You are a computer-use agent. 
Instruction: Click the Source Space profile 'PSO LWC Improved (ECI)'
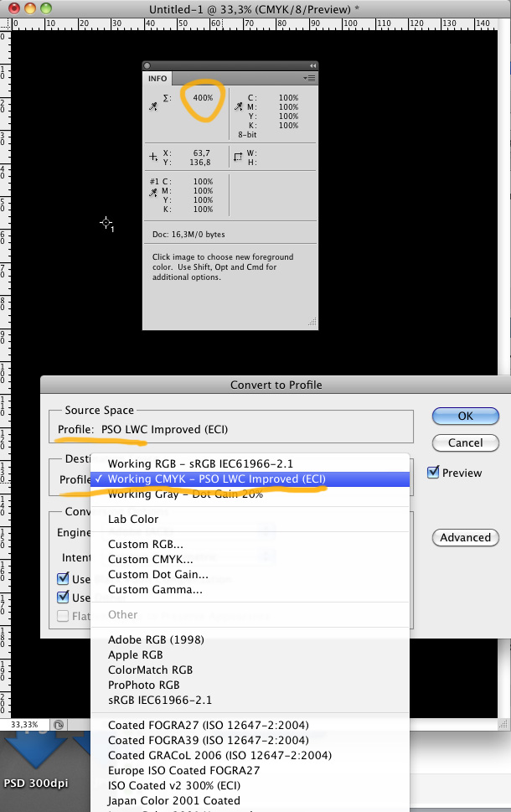pos(165,429)
